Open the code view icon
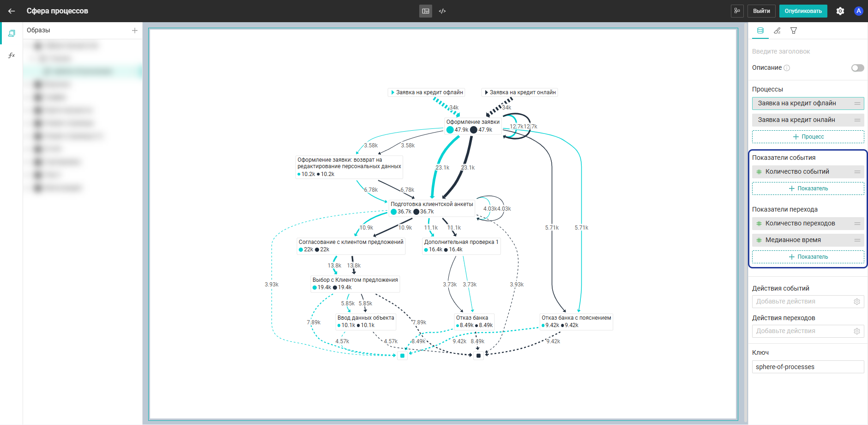The width and height of the screenshot is (868, 425). (442, 11)
